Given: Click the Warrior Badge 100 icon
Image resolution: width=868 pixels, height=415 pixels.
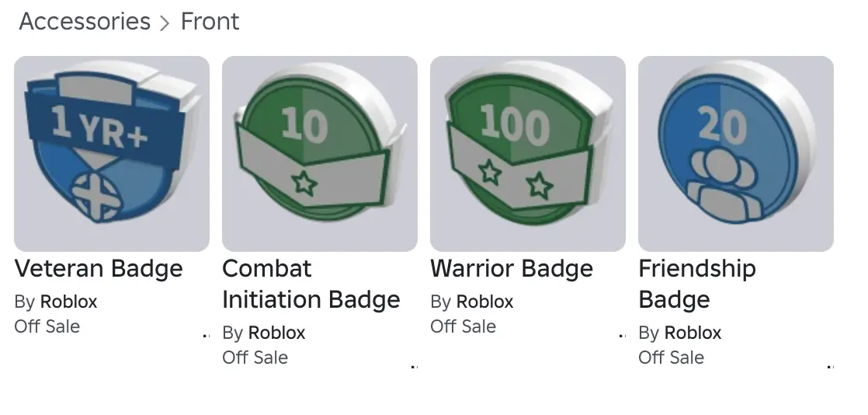Looking at the screenshot, I should (528, 154).
